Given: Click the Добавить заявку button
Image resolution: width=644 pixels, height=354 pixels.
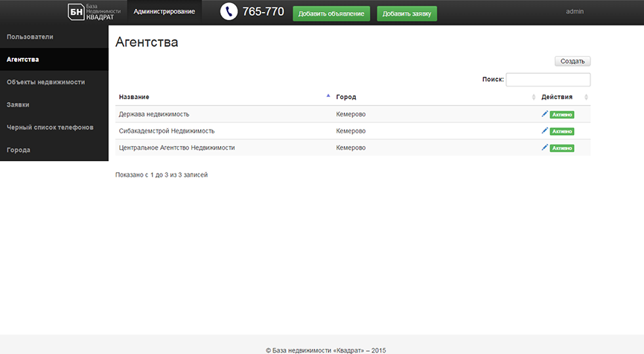Looking at the screenshot, I should (407, 13).
